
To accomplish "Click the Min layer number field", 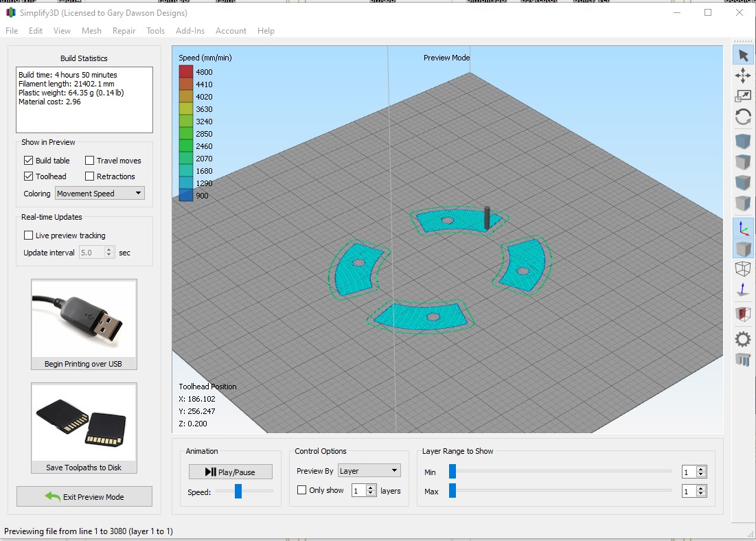I will (x=689, y=472).
